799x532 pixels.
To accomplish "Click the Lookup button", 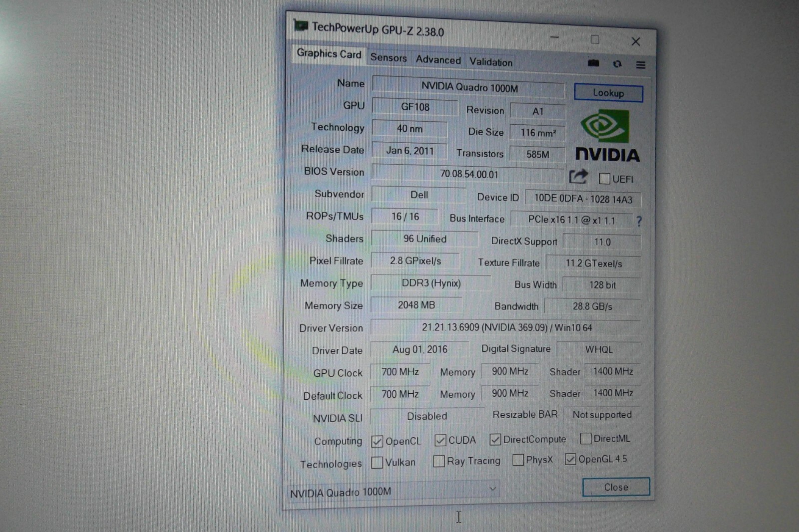I will [x=608, y=93].
